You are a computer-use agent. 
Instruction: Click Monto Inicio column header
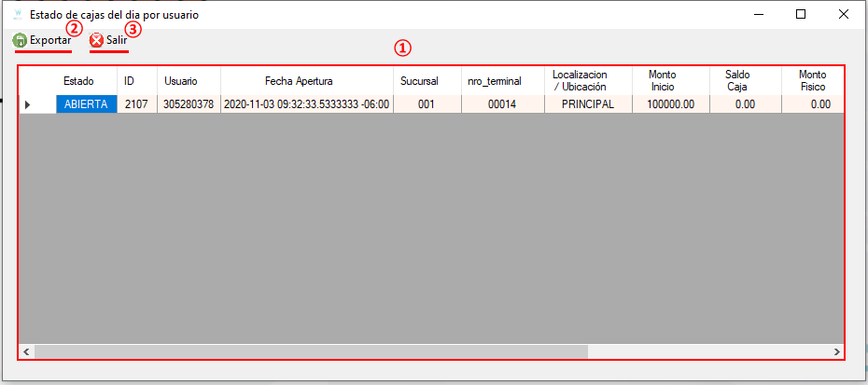tap(671, 81)
